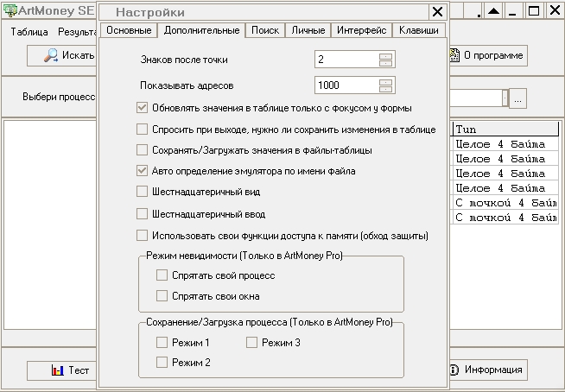This screenshot has height=392, width=565.
Task: Check Использовать свои функции доступа к памяти
Action: 142,236
